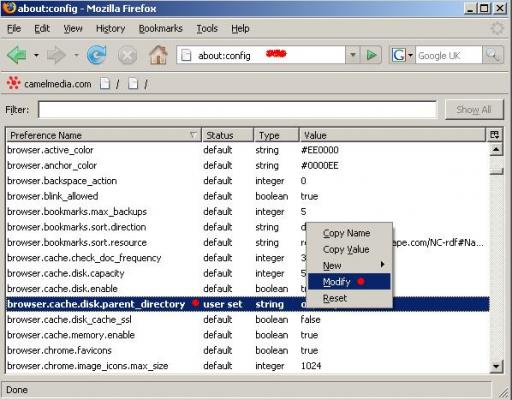Sort by Preference Name column header
This screenshot has height=400, width=512.
pos(103,135)
